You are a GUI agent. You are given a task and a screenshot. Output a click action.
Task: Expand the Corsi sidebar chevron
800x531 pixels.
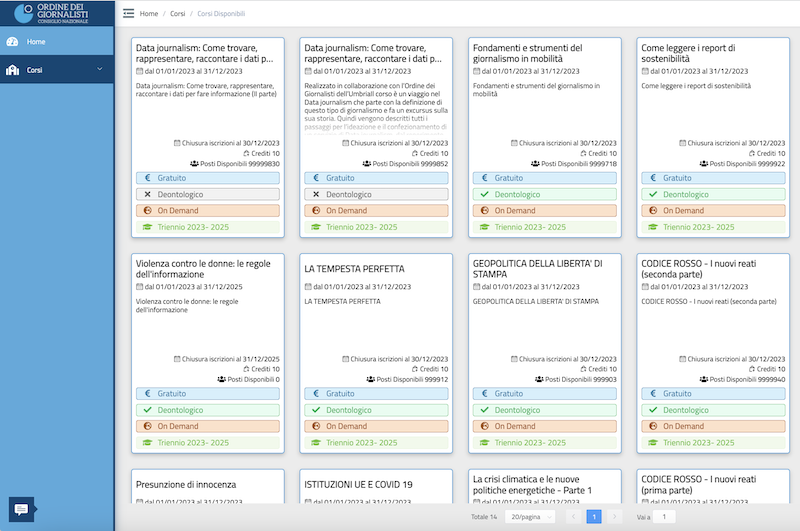[x=100, y=69]
